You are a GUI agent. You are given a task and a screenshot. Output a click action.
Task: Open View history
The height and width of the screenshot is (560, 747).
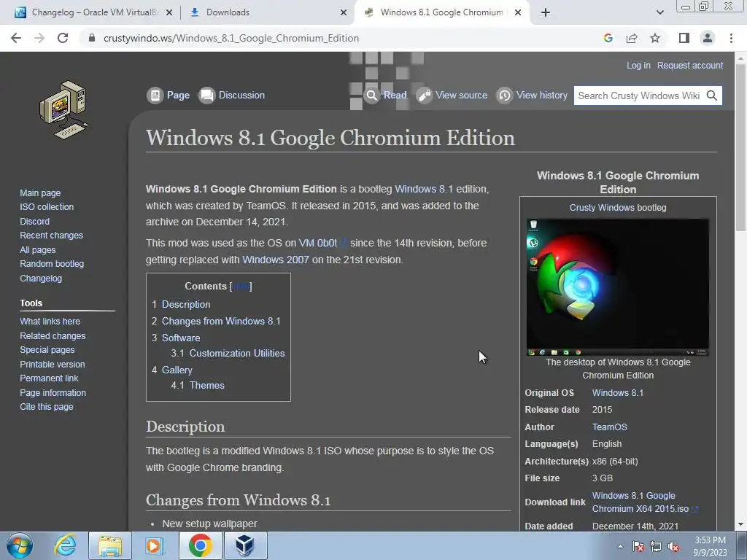532,96
